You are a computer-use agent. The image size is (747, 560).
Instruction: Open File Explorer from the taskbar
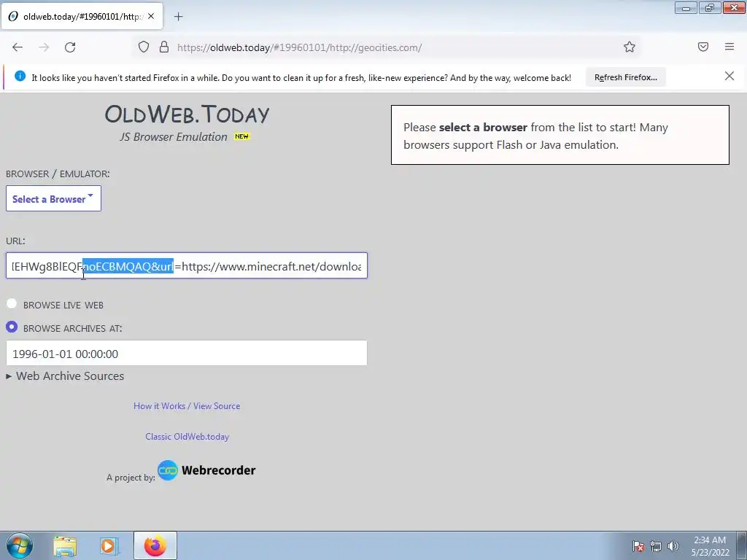[65, 546]
